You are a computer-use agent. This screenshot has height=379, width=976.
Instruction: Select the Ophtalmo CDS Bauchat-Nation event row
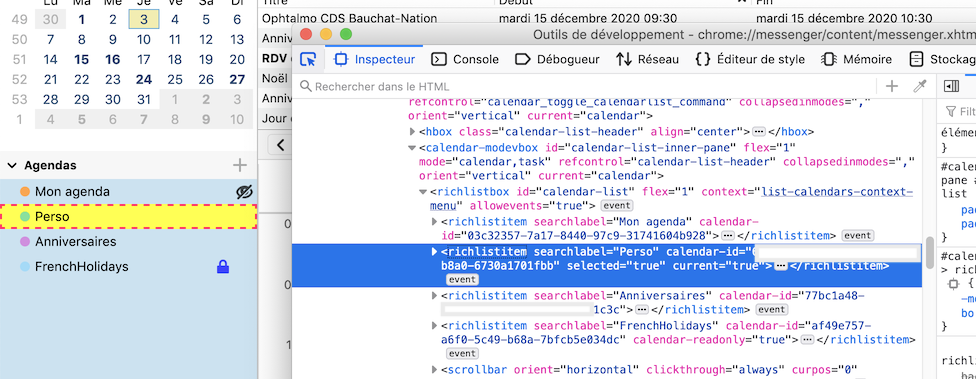click(x=616, y=19)
